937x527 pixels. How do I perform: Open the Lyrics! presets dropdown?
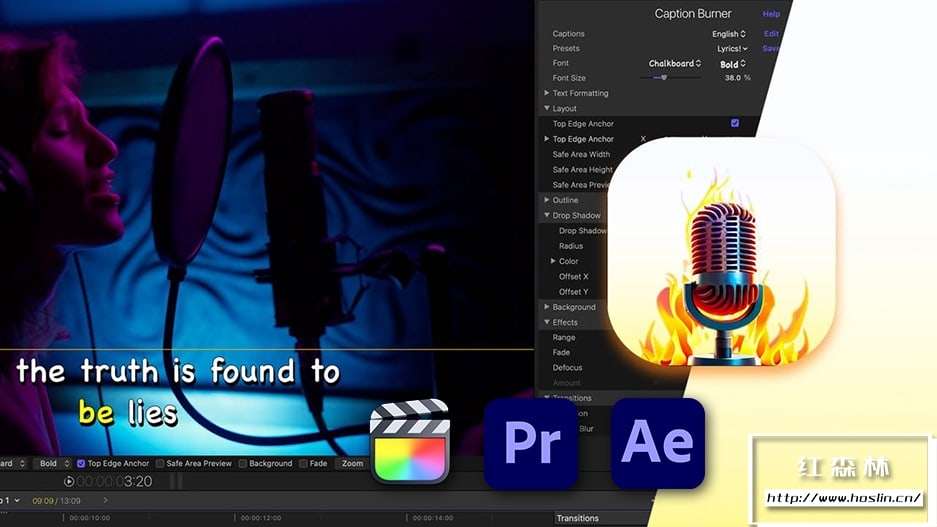pos(732,49)
